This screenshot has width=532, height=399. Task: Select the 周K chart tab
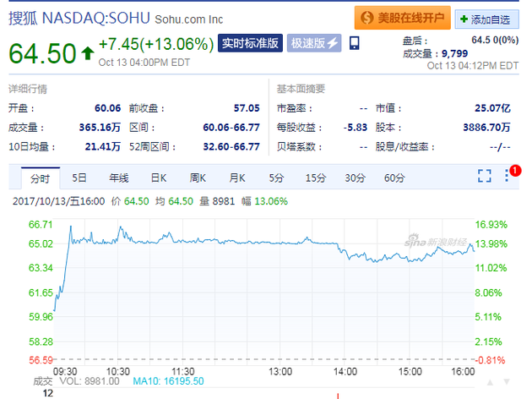[x=198, y=178]
